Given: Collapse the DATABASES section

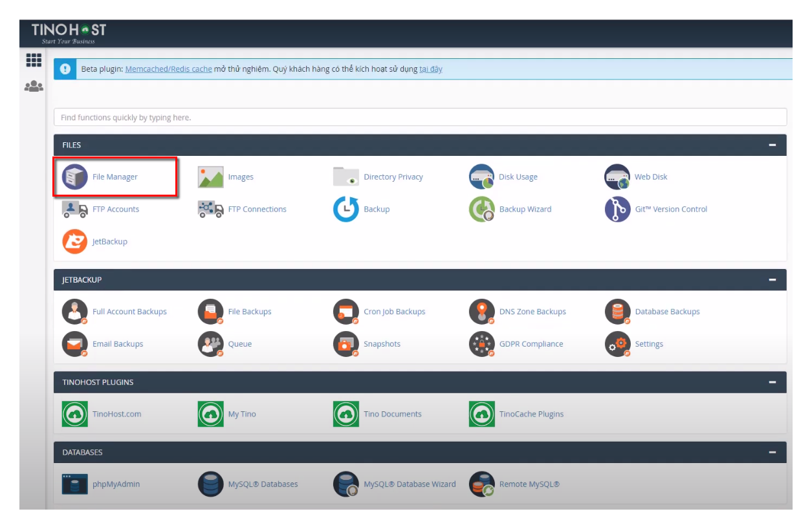Looking at the screenshot, I should pos(772,452).
